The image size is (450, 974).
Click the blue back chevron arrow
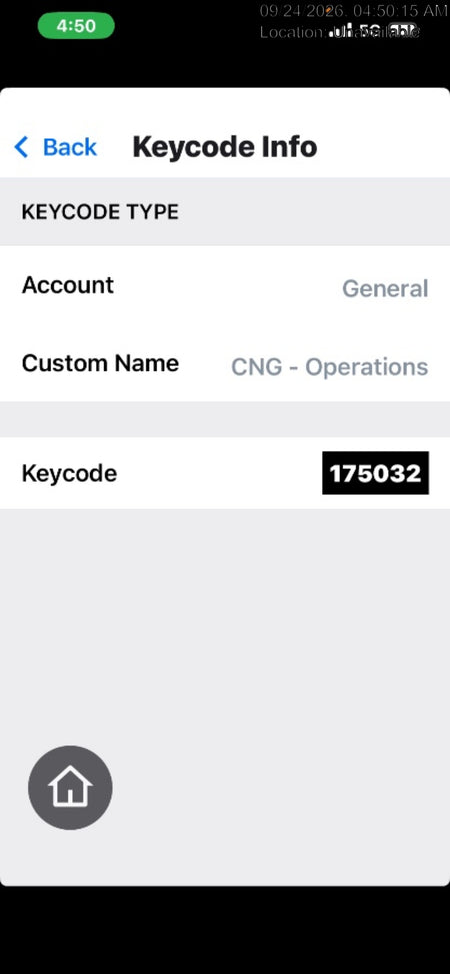(21, 147)
